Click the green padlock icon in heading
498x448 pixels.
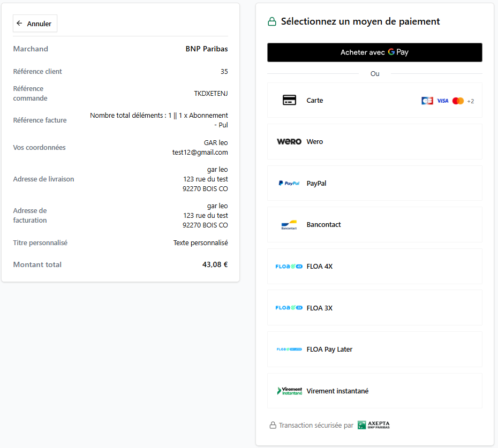point(272,21)
